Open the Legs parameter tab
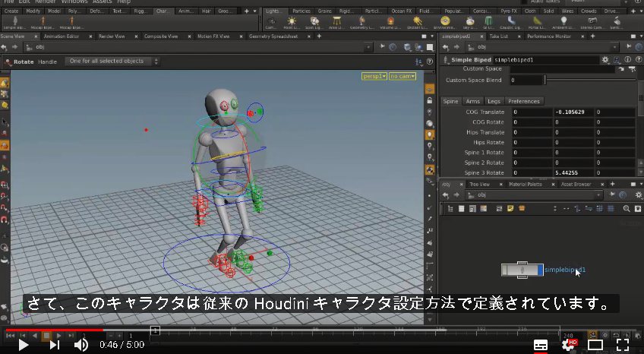The width and height of the screenshot is (644, 354). 494,101
